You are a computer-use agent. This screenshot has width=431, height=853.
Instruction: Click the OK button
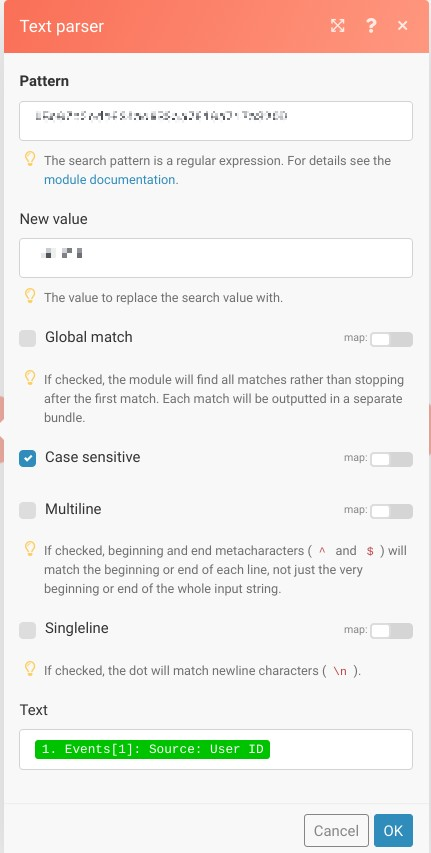(393, 831)
